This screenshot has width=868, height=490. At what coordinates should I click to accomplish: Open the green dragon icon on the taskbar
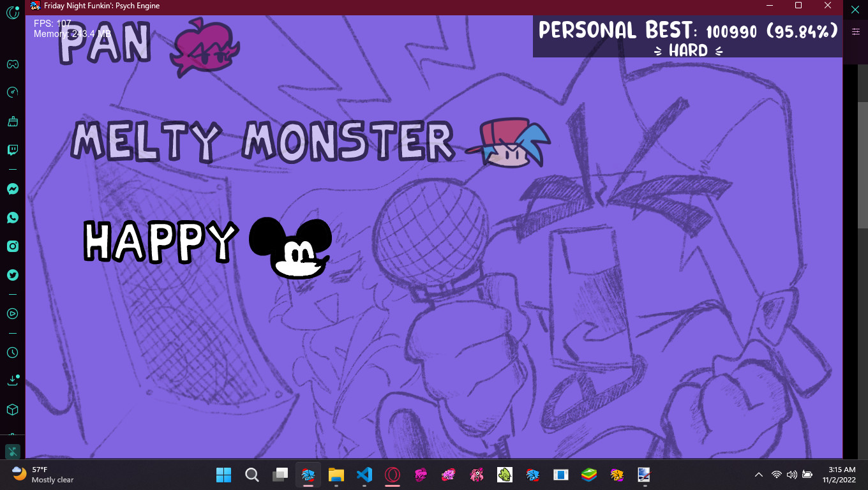(x=505, y=475)
